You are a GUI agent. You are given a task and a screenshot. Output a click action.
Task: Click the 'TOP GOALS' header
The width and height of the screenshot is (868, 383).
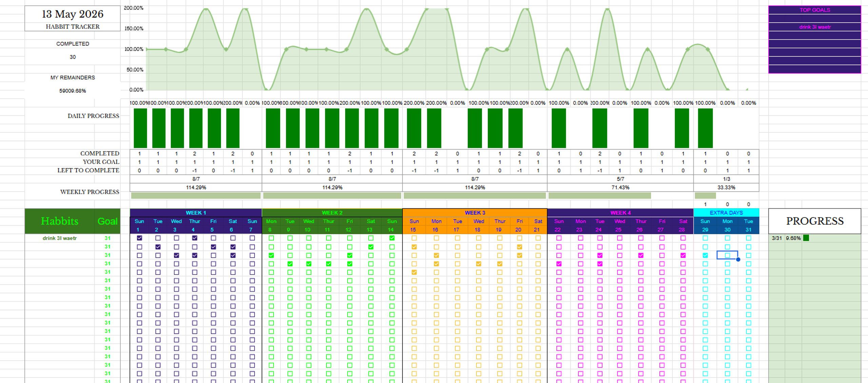[815, 10]
